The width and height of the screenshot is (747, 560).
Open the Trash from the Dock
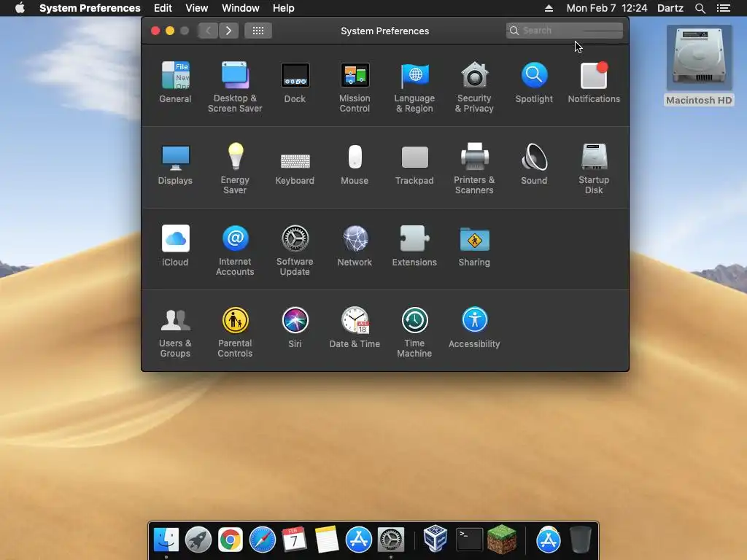coord(580,540)
